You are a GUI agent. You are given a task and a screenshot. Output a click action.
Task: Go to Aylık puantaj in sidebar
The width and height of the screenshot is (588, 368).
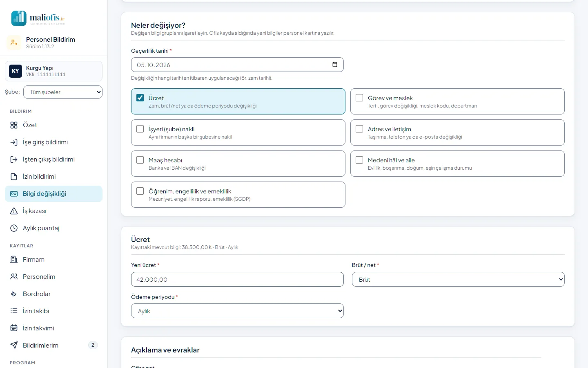pyautogui.click(x=53, y=228)
